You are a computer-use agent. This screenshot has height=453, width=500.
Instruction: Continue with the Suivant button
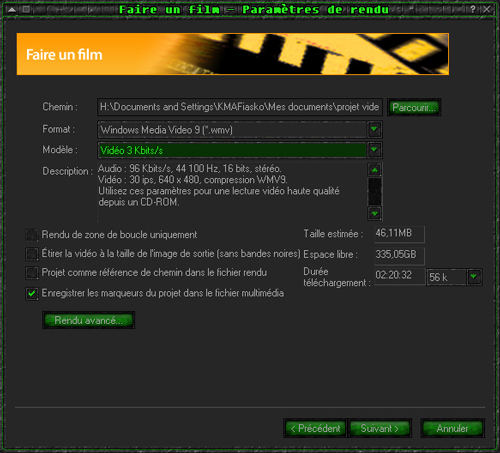pyautogui.click(x=379, y=428)
